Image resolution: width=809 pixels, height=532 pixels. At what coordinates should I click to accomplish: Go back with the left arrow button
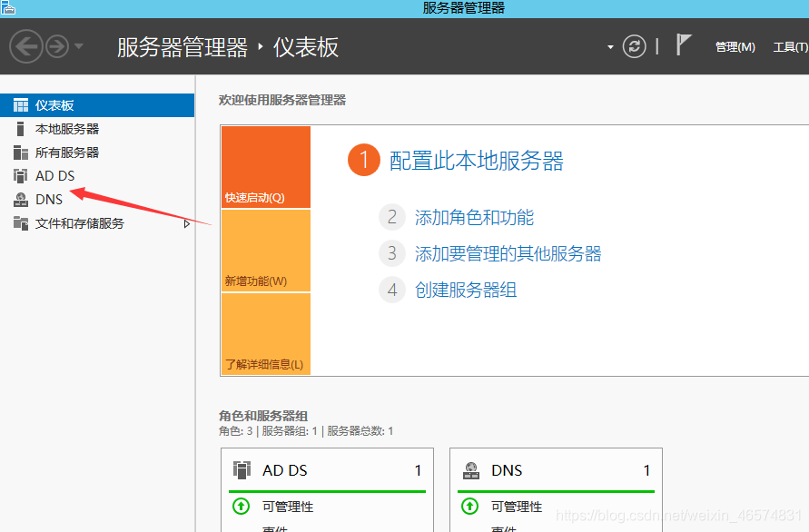pos(25,46)
